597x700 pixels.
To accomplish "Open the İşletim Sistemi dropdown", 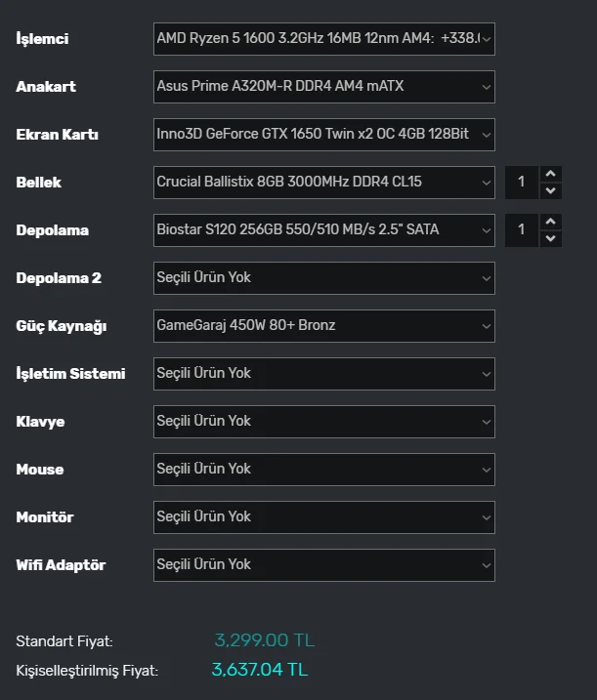I will [323, 374].
